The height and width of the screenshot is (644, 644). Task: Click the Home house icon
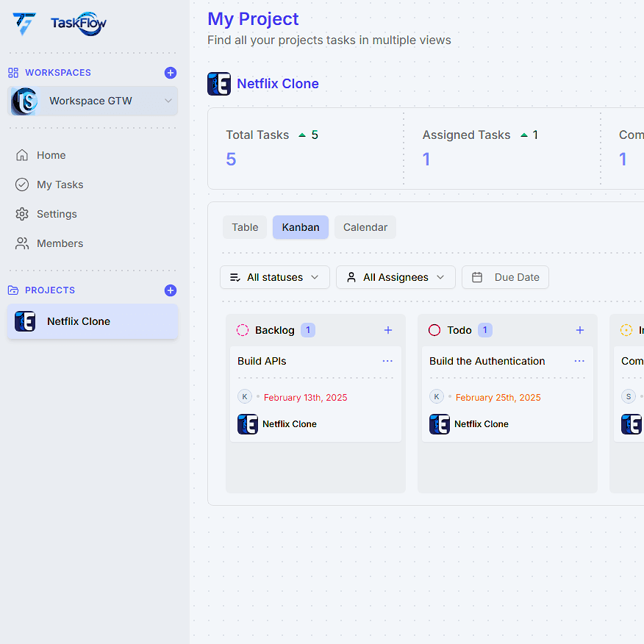click(22, 155)
